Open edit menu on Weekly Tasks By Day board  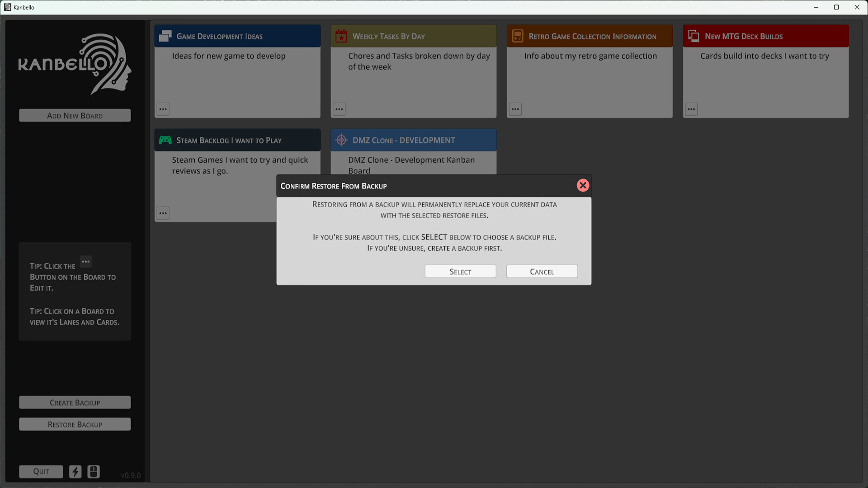[339, 109]
